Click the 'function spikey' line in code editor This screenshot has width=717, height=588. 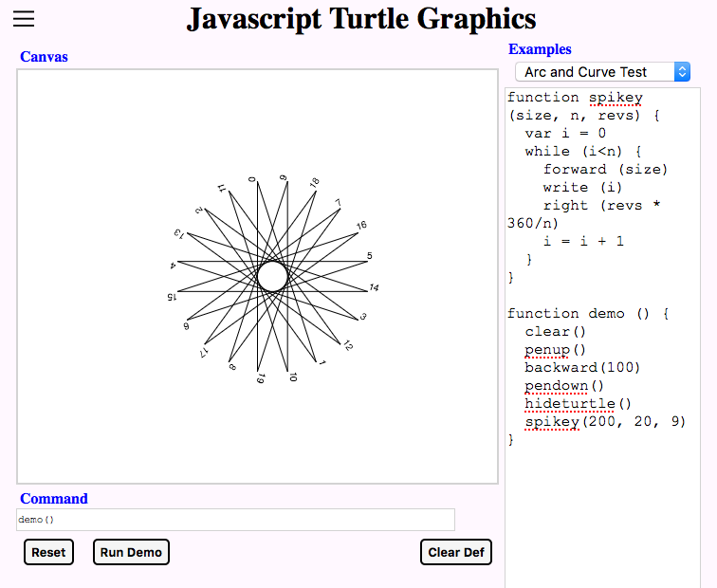(575, 98)
